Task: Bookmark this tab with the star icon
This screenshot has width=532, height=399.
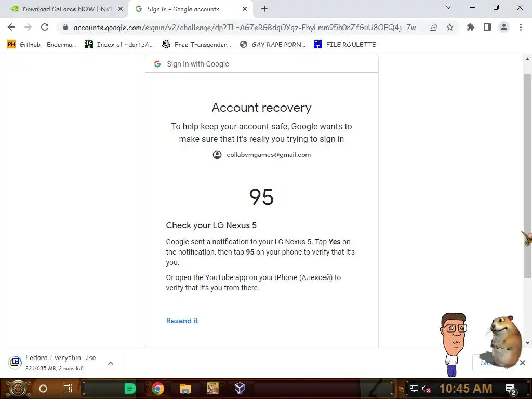Action: pos(450,27)
